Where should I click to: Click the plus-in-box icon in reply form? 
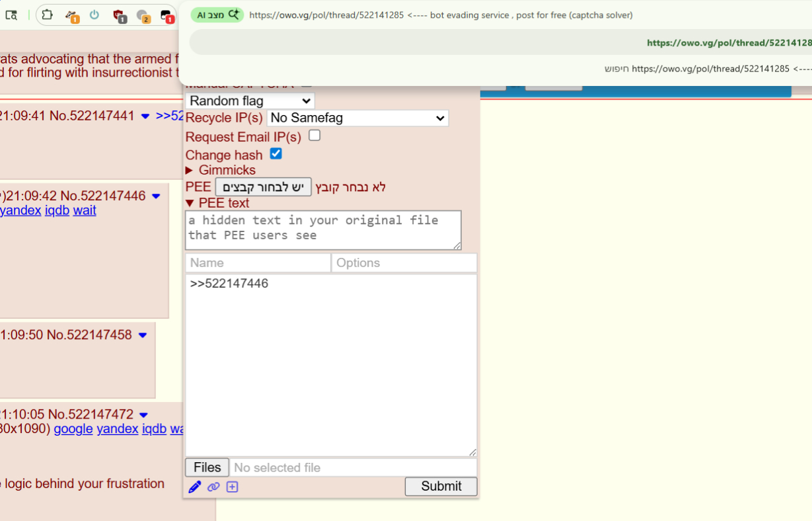232,487
